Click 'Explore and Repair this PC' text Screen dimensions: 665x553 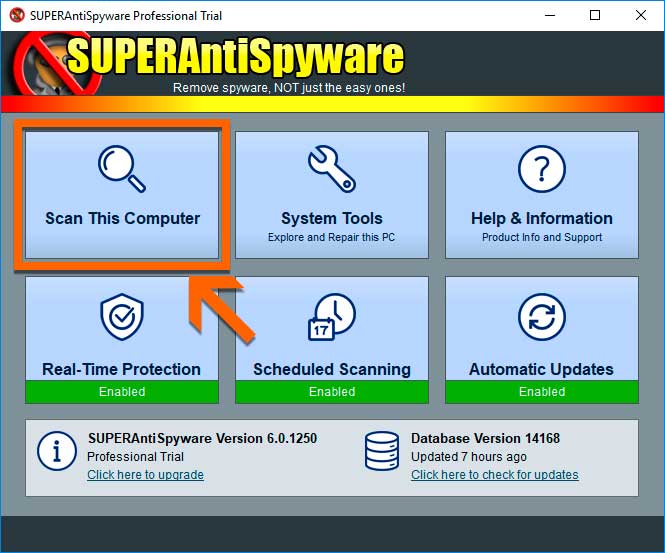[331, 237]
